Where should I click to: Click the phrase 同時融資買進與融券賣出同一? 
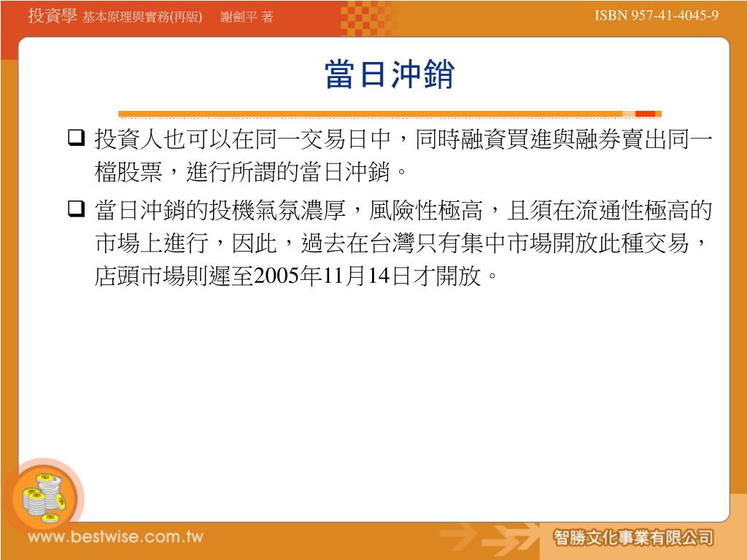click(564, 139)
